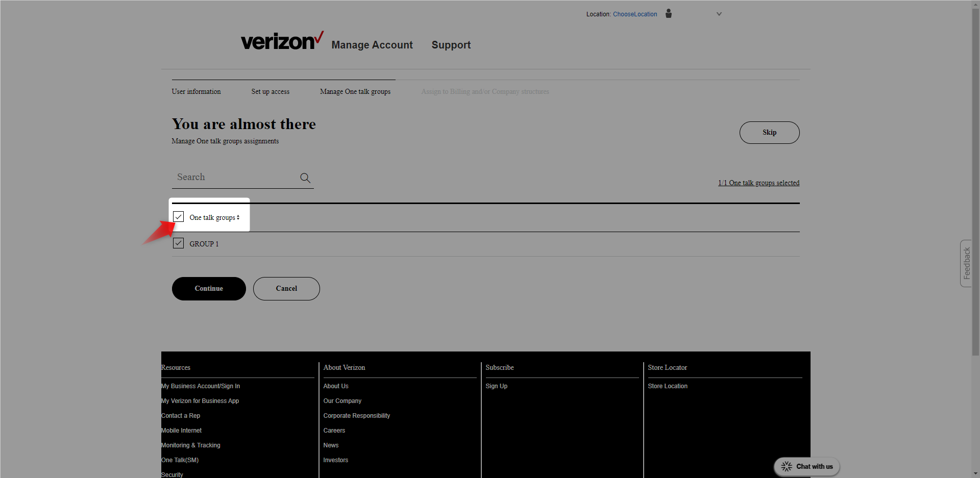Click Sign Up under Subscribe
The height and width of the screenshot is (478, 980).
tap(497, 386)
